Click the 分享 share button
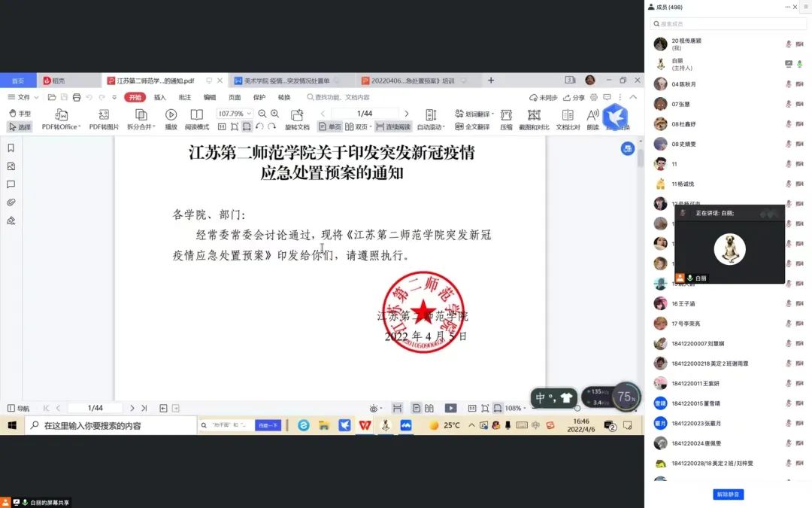The width and height of the screenshot is (812, 508). tap(573, 97)
